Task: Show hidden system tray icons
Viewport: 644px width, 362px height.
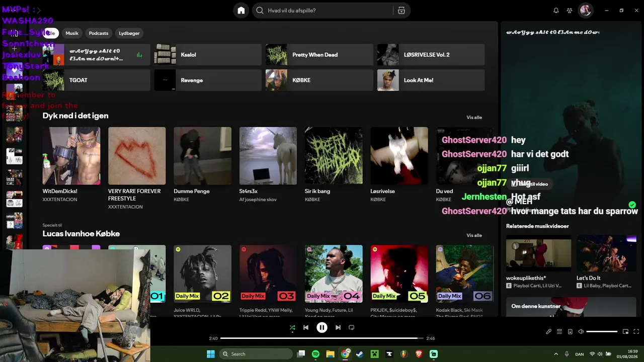Action: (556, 354)
